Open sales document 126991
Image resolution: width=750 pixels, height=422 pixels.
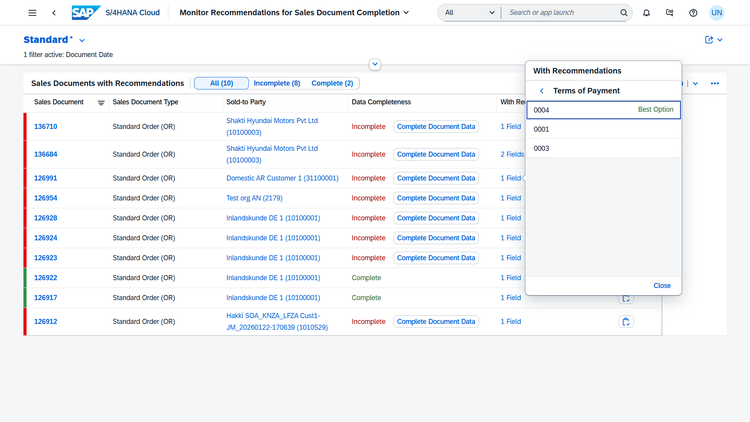[x=45, y=178]
